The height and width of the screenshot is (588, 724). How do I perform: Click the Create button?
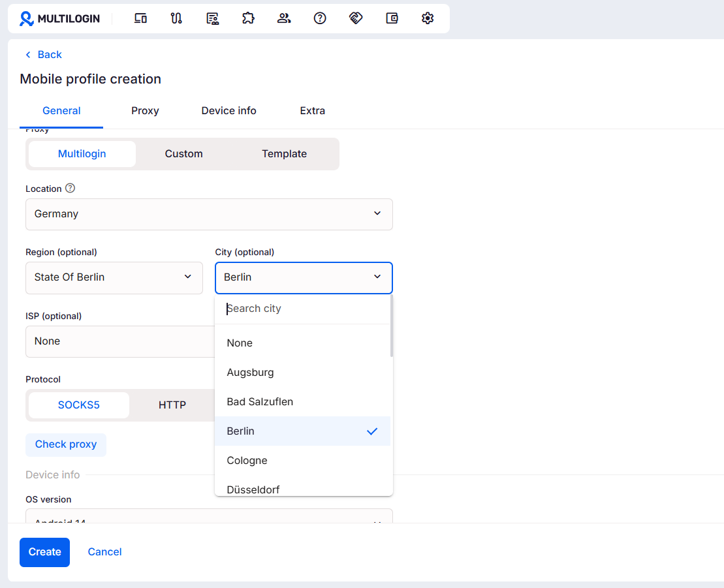[x=44, y=552]
